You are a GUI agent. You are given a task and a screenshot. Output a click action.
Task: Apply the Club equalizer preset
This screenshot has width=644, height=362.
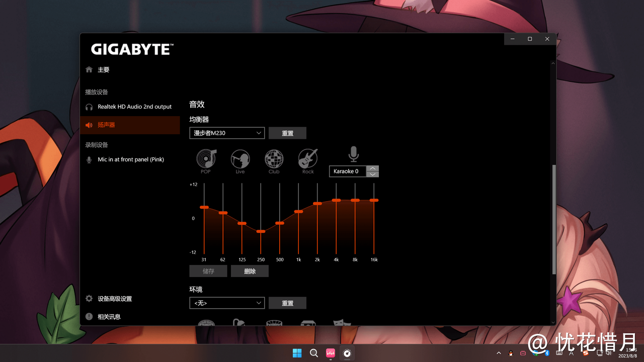pyautogui.click(x=274, y=159)
